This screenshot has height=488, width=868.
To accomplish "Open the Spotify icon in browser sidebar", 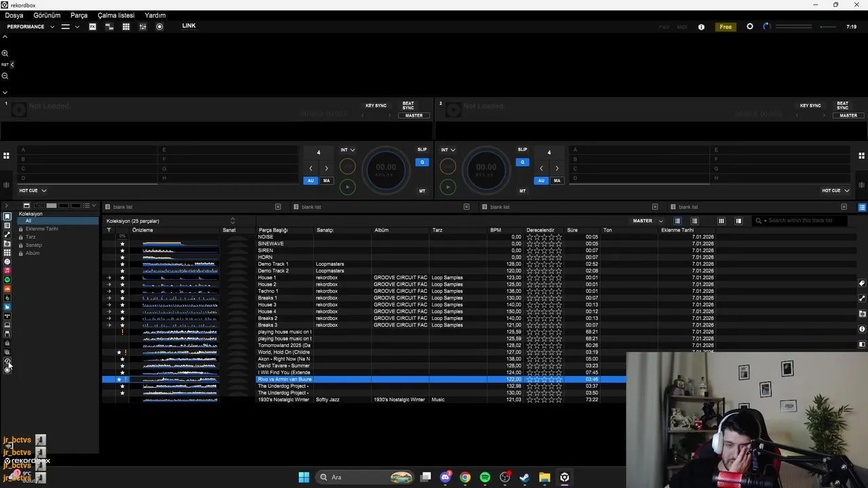I will pos(7,279).
